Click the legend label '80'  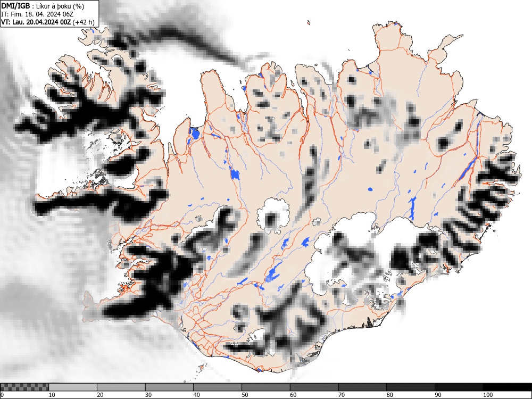(x=389, y=395)
